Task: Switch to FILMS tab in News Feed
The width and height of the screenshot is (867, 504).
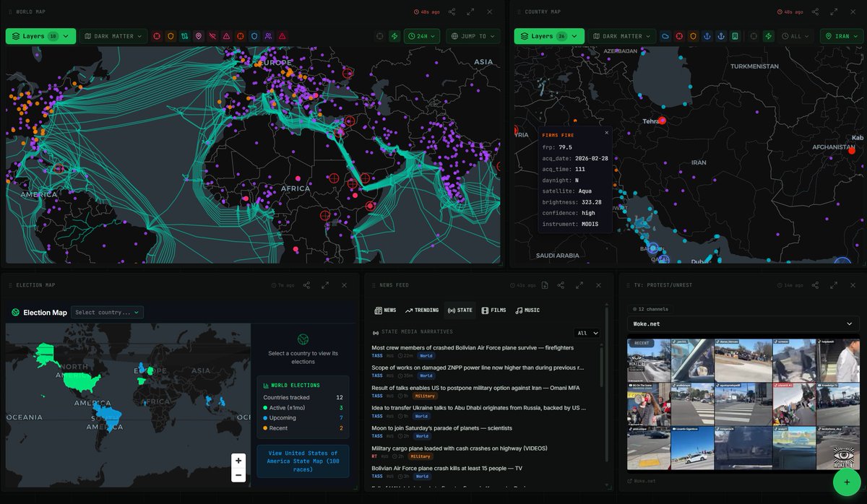Action: click(494, 310)
